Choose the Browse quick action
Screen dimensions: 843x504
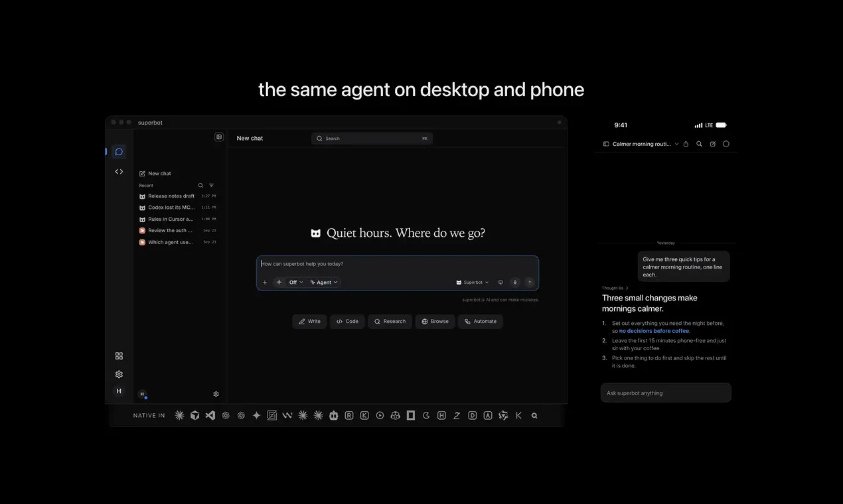point(435,322)
